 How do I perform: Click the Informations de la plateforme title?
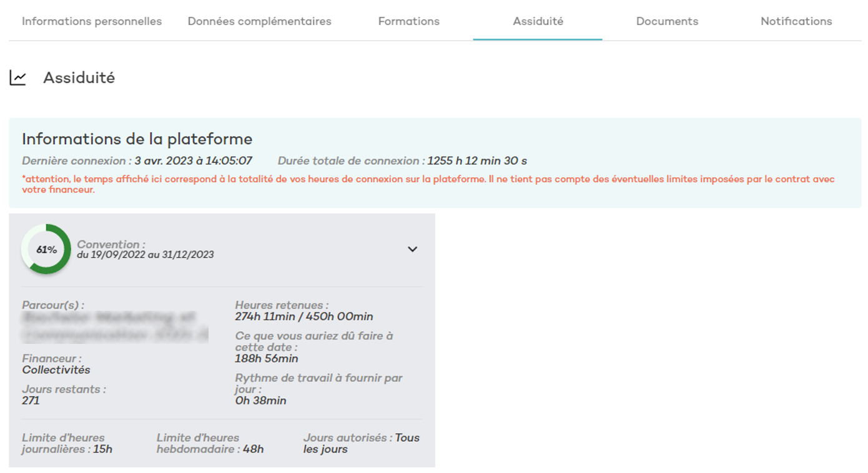137,139
